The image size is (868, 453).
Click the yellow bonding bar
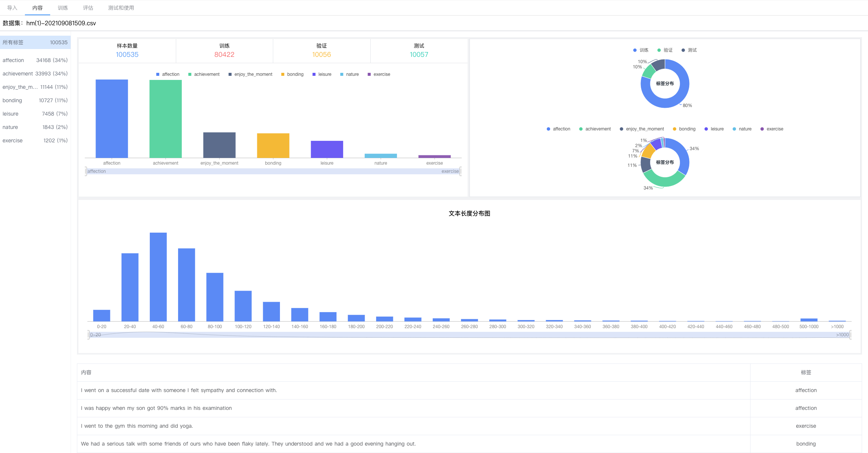pos(273,146)
